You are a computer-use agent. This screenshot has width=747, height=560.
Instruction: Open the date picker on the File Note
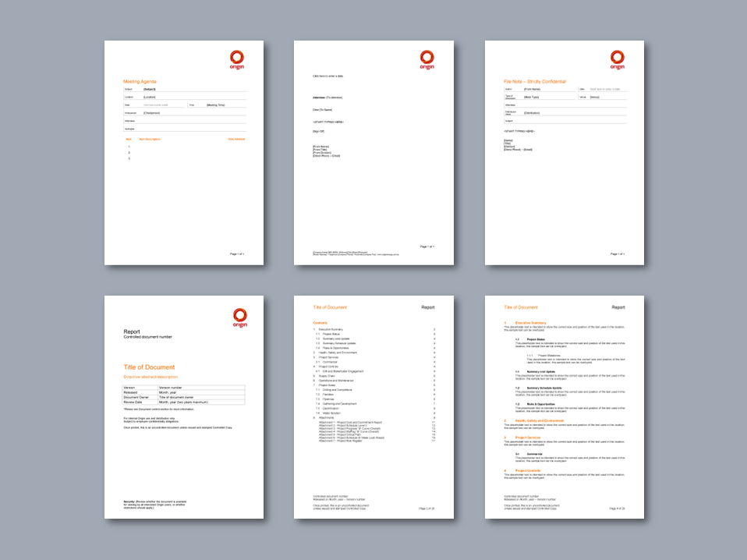point(605,89)
